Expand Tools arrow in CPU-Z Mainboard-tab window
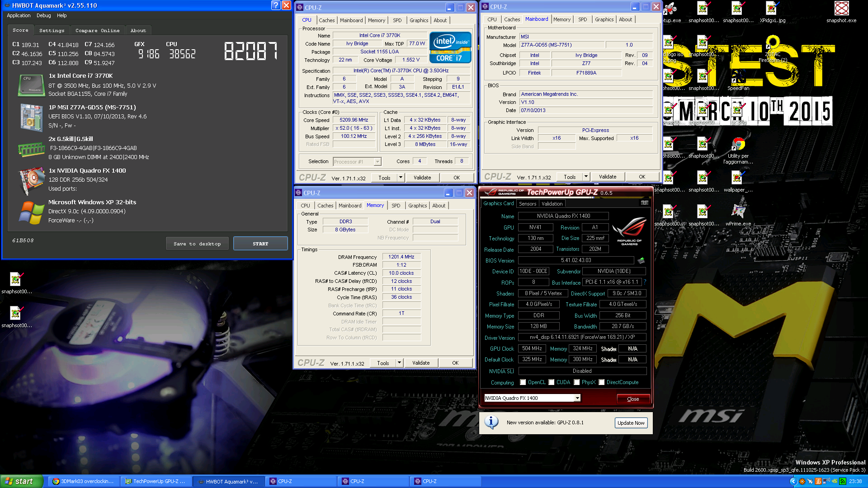868x488 pixels. click(586, 177)
